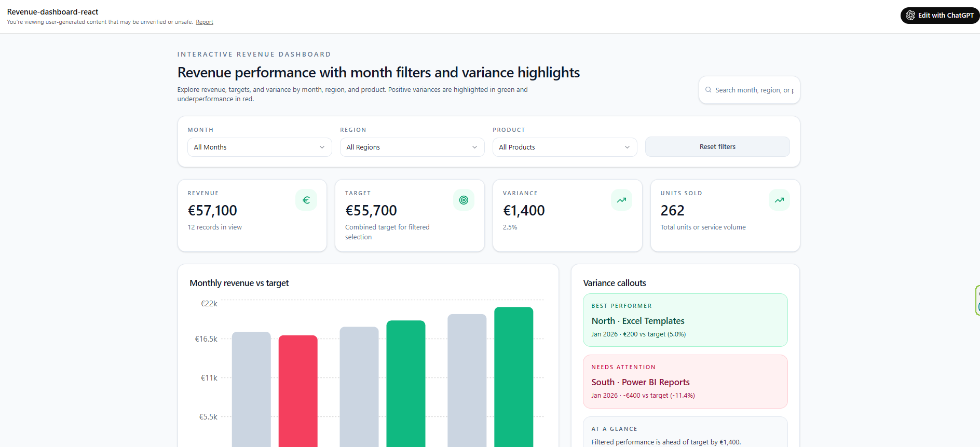The image size is (980, 447).
Task: Focus the search month, region field
Action: point(749,90)
